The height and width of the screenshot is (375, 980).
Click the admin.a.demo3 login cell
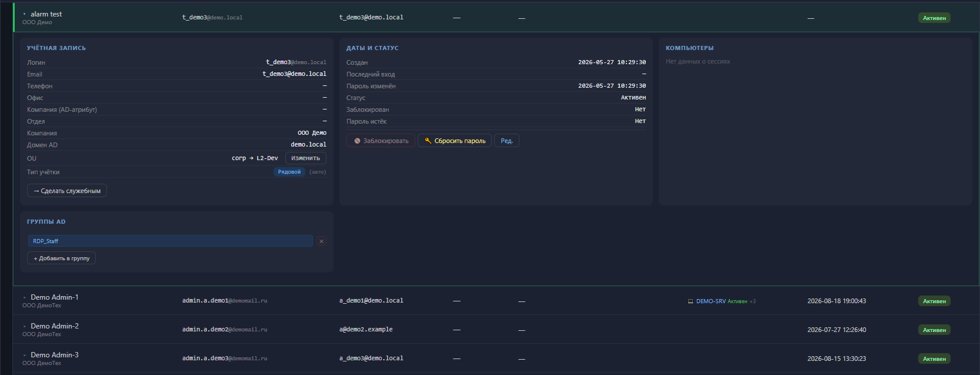pyautogui.click(x=225, y=359)
